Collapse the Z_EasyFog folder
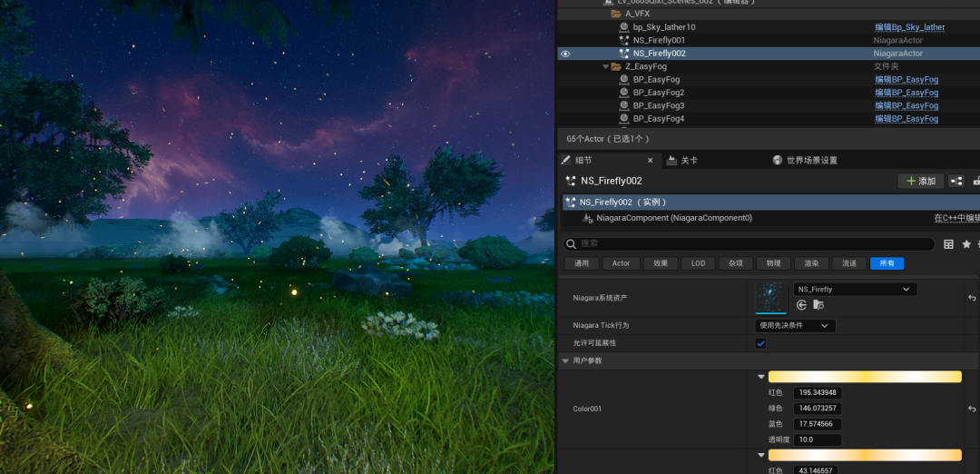 coord(605,66)
